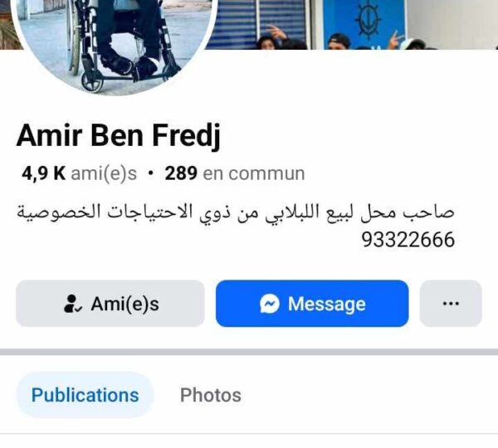This screenshot has width=498, height=448.
Task: Switch to the Photos tab
Action: (x=211, y=395)
